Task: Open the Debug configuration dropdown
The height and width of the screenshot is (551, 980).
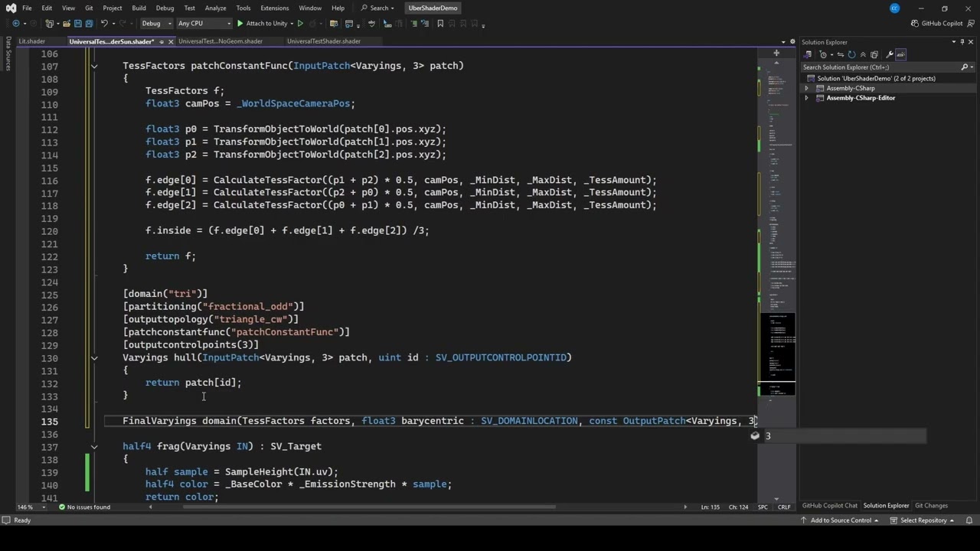Action: (155, 24)
